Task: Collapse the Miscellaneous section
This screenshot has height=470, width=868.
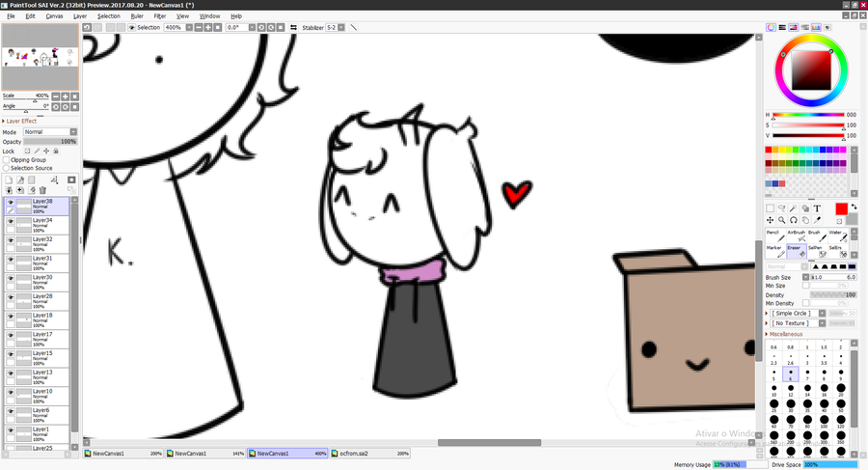Action: [x=784, y=334]
